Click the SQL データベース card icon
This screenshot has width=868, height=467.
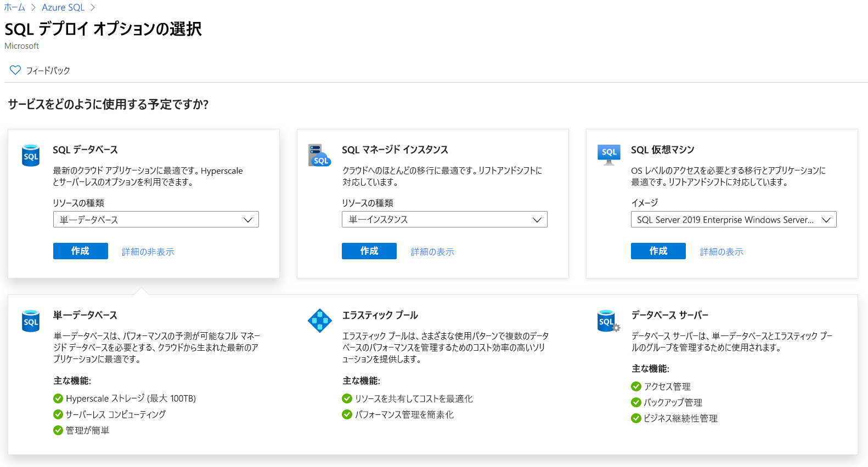pyautogui.click(x=31, y=155)
